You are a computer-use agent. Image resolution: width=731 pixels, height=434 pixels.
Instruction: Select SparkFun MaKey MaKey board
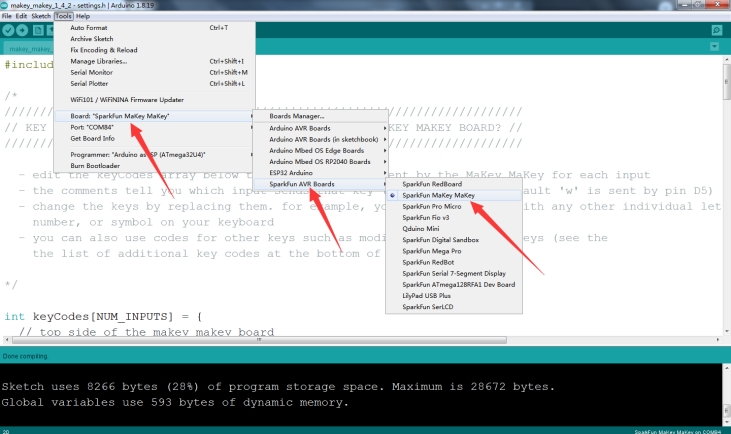454,195
